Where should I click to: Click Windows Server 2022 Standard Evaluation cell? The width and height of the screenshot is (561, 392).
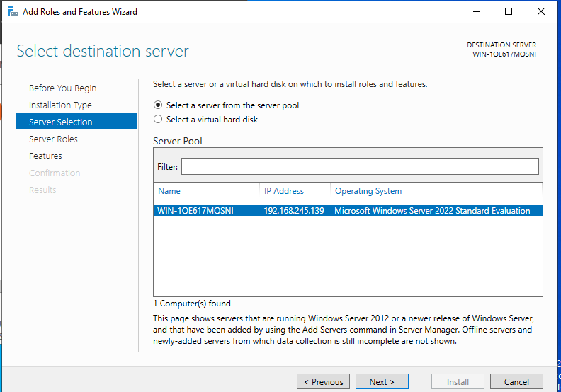tap(432, 210)
